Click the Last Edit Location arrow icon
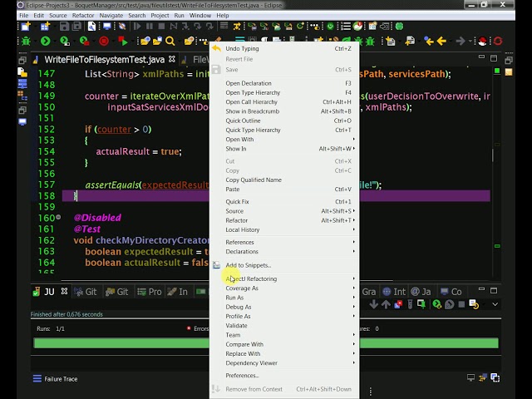Viewport: 532px width, 399px height. click(x=429, y=41)
